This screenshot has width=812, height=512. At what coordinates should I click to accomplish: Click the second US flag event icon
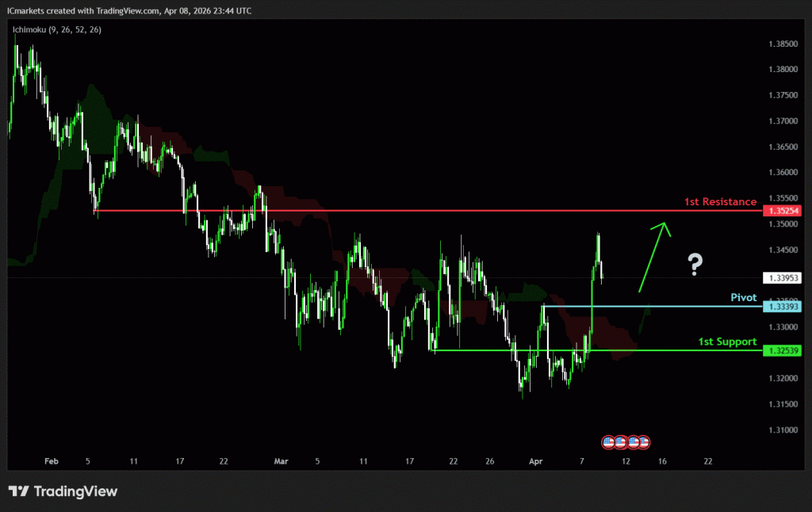[621, 441]
